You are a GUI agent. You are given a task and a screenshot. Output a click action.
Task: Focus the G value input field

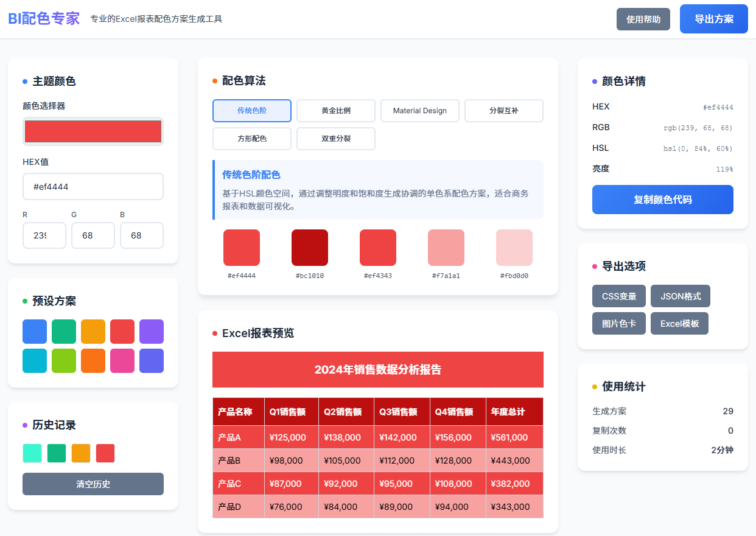(93, 235)
